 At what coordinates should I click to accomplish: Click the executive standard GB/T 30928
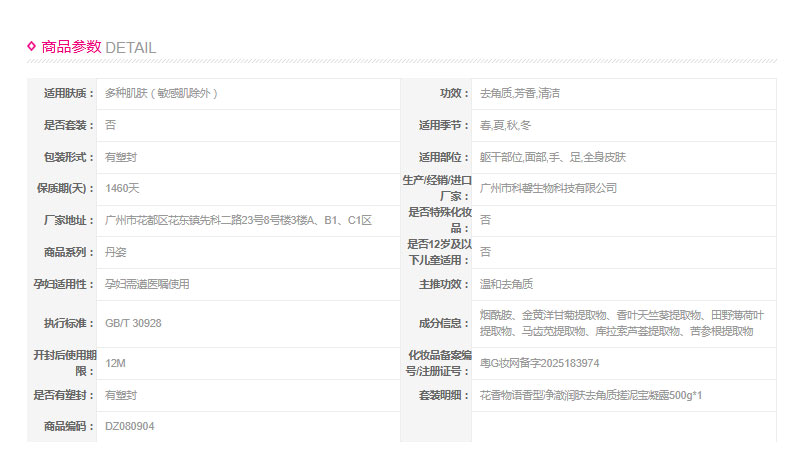coord(133,323)
